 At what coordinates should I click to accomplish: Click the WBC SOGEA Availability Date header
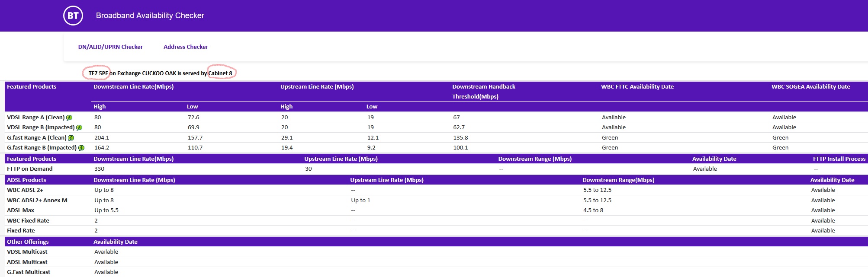pos(811,86)
